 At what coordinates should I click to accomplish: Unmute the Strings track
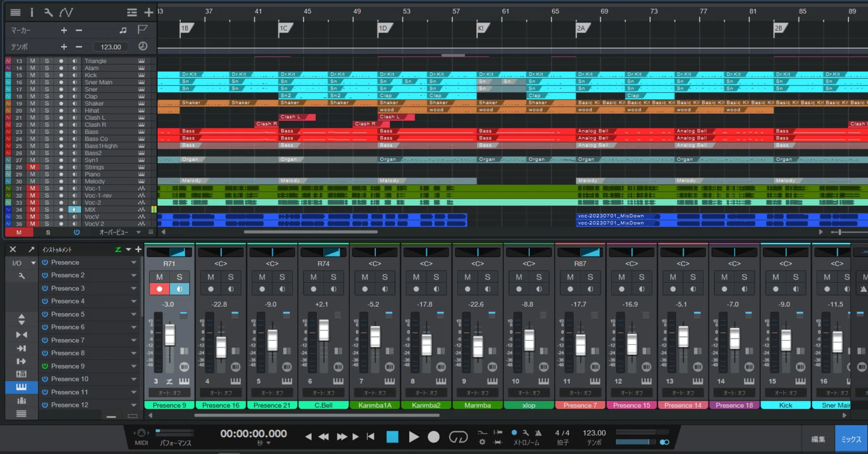[x=33, y=167]
